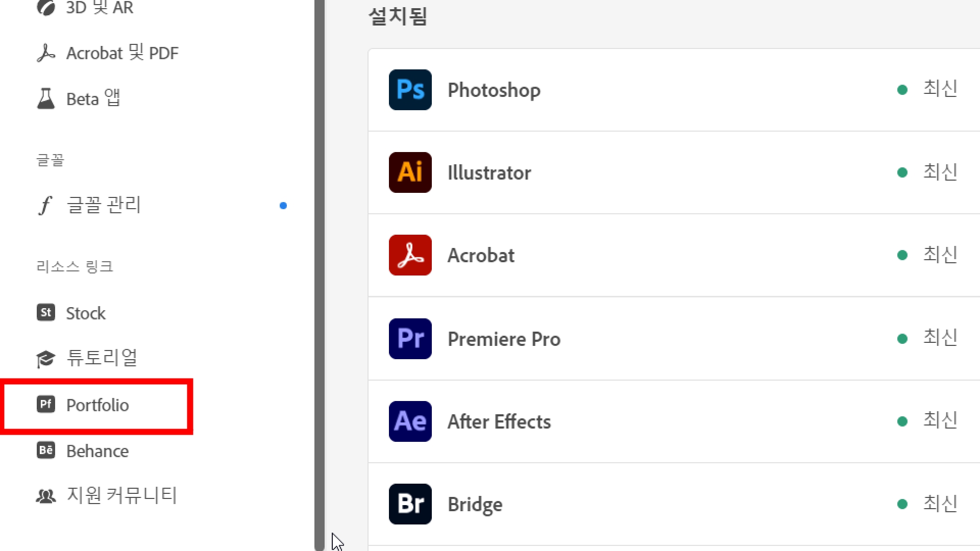Select the Bridge app name
The height and width of the screenshot is (551, 980).
click(x=475, y=505)
